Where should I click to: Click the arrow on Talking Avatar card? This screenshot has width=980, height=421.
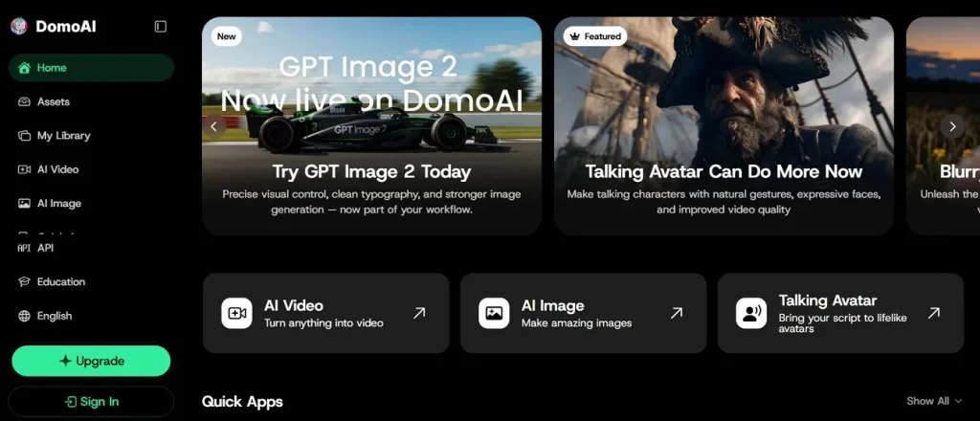point(934,313)
